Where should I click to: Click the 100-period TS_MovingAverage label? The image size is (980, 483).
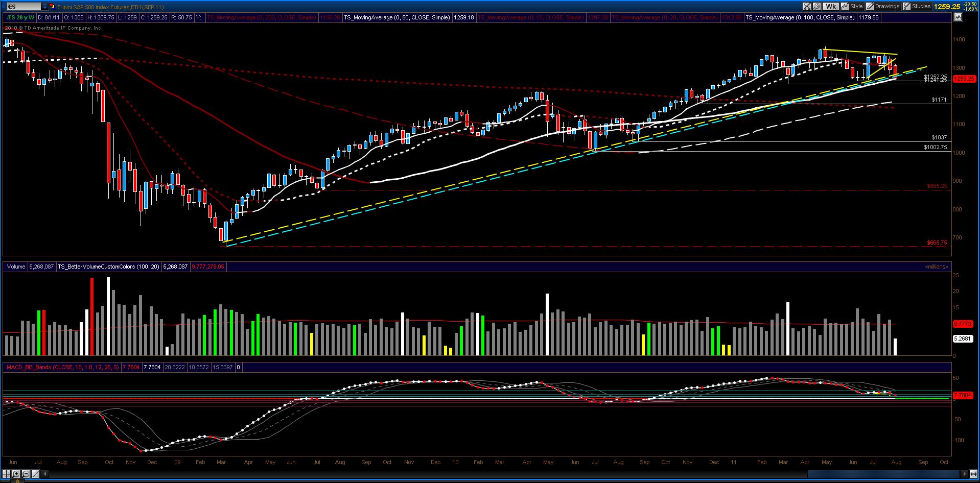click(800, 17)
